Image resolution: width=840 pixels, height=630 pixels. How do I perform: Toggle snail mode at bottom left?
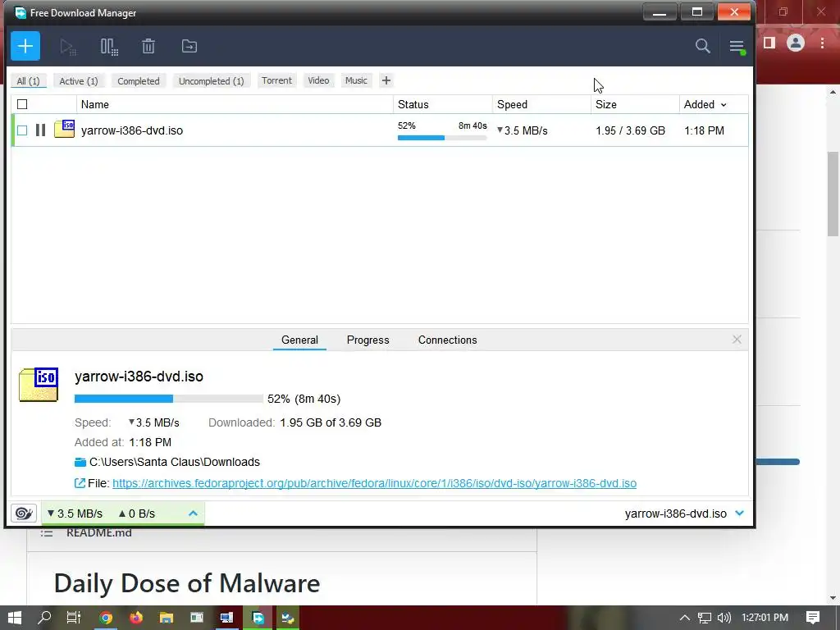point(24,514)
